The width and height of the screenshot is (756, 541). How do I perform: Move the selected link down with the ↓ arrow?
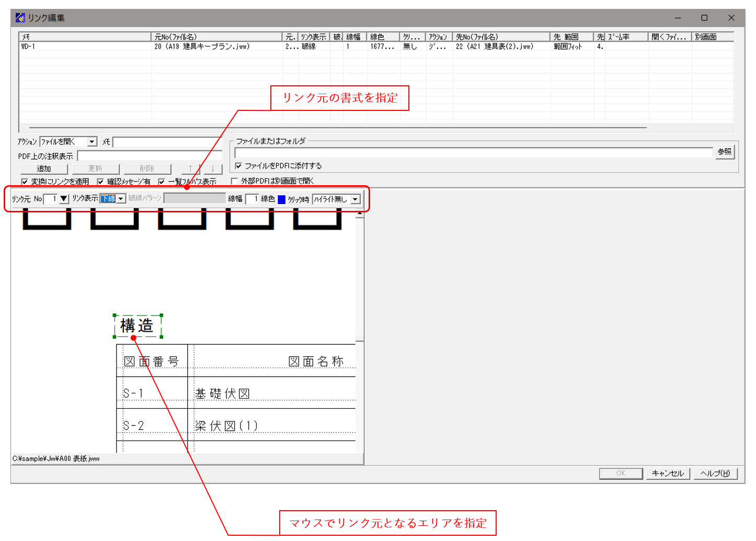tap(212, 168)
